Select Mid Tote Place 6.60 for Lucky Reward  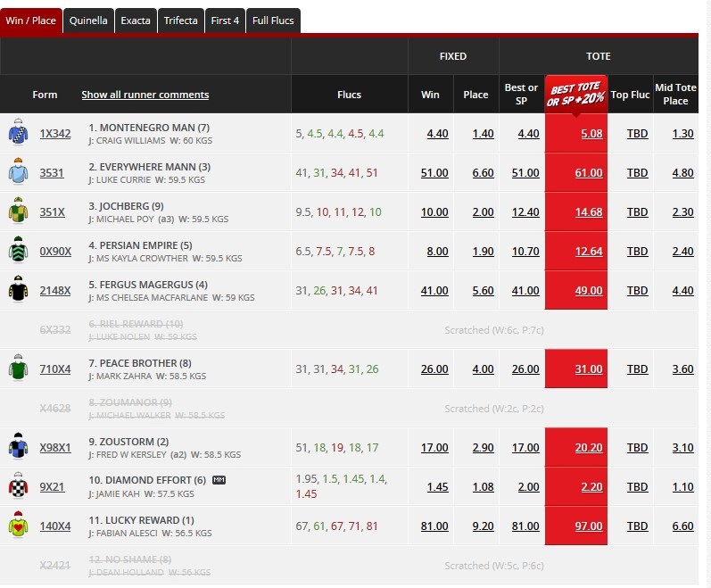[682, 526]
